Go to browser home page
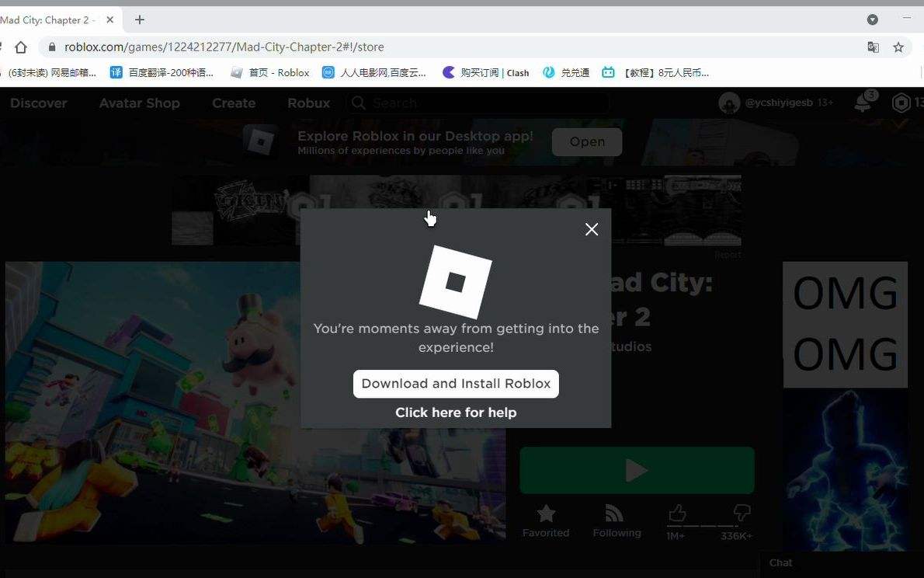This screenshot has height=578, width=924. [x=21, y=47]
